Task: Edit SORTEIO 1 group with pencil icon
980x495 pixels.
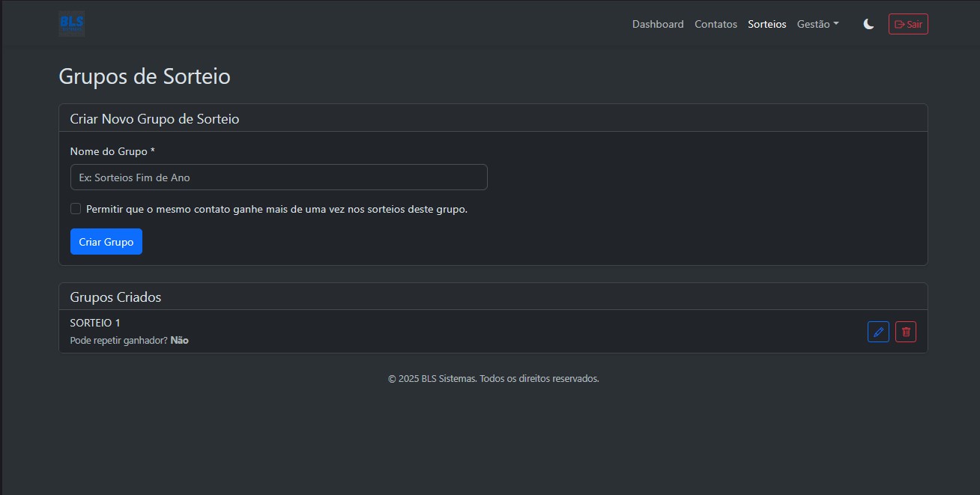Action: click(878, 332)
